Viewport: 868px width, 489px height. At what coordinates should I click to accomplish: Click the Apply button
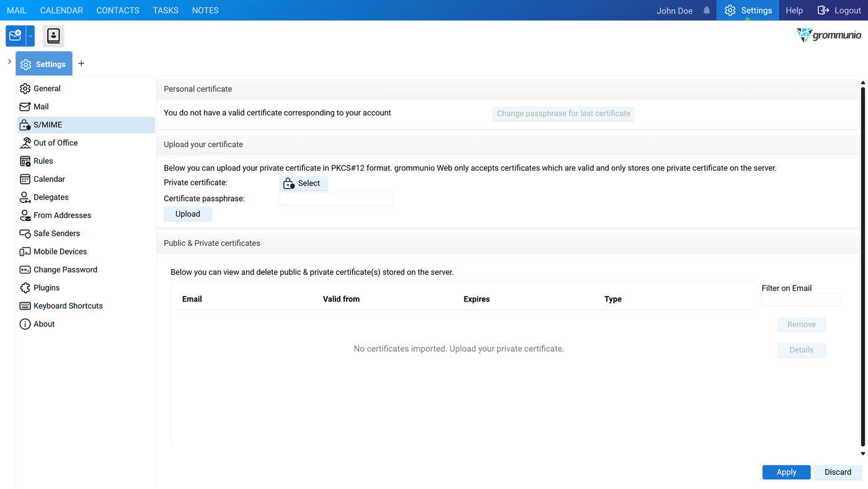click(x=786, y=472)
